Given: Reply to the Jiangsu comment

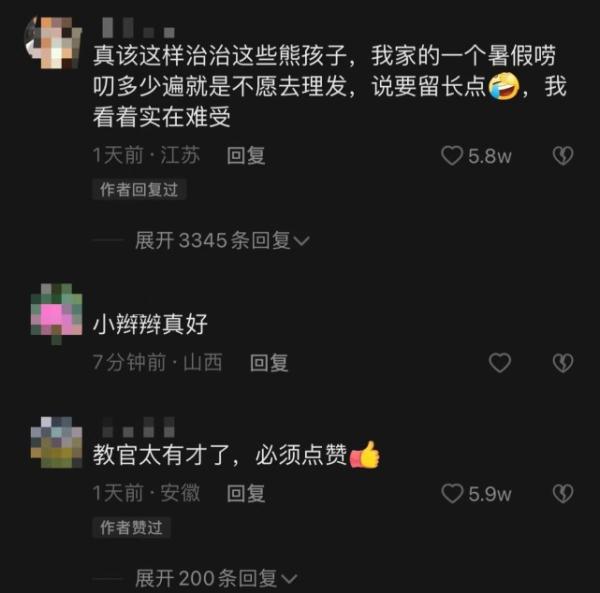Looking at the screenshot, I should (246, 156).
